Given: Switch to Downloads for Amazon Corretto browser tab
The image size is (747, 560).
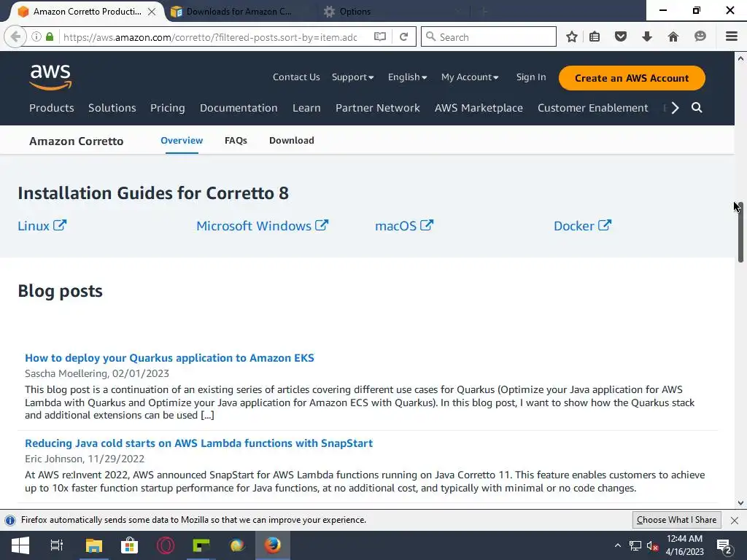Looking at the screenshot, I should pos(239,12).
